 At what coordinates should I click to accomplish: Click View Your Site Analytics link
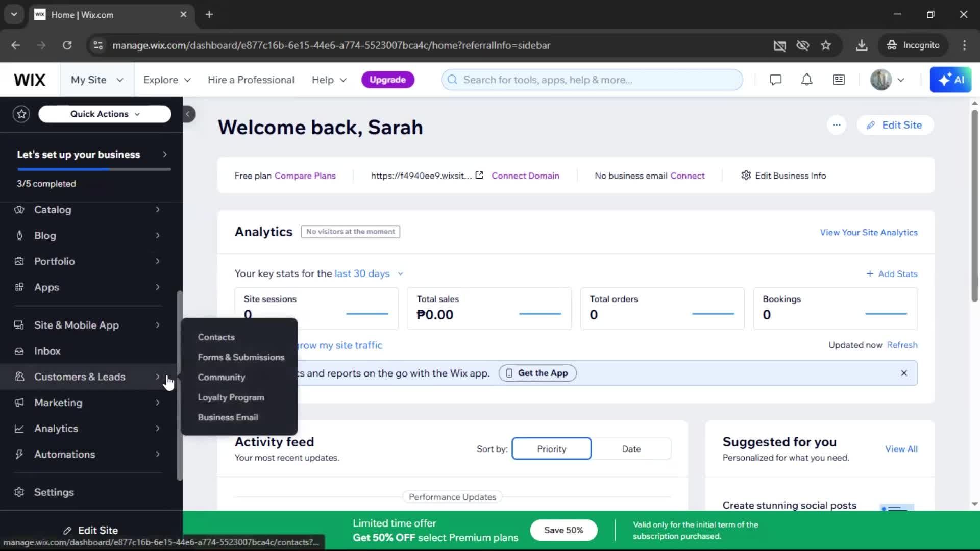[x=868, y=232]
